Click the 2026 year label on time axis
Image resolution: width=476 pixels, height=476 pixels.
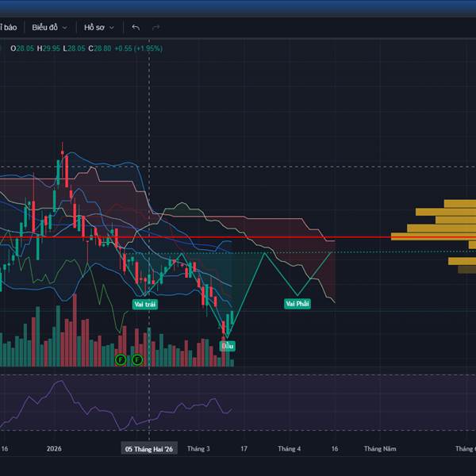[x=54, y=449]
